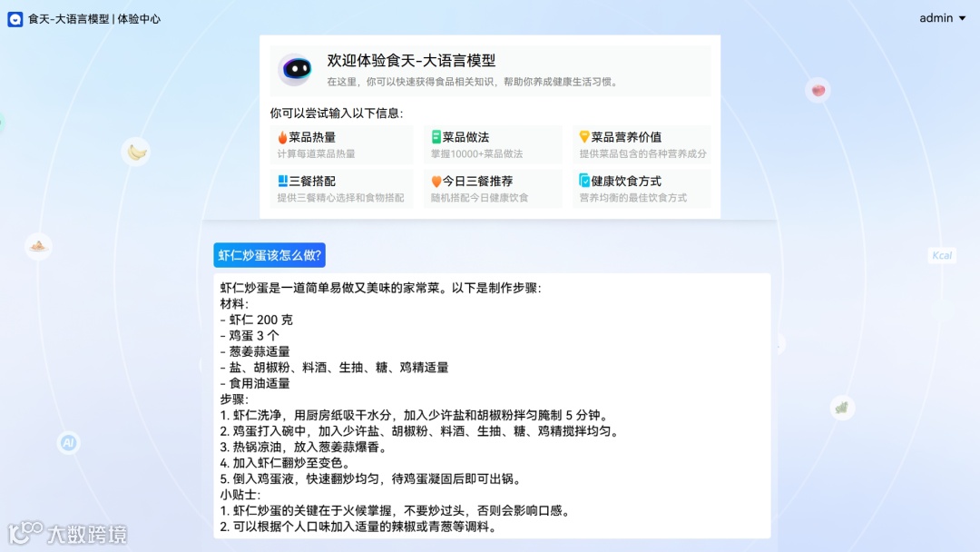This screenshot has height=552, width=980.
Task: Click the 步骤: heading in the answer
Action: [234, 399]
